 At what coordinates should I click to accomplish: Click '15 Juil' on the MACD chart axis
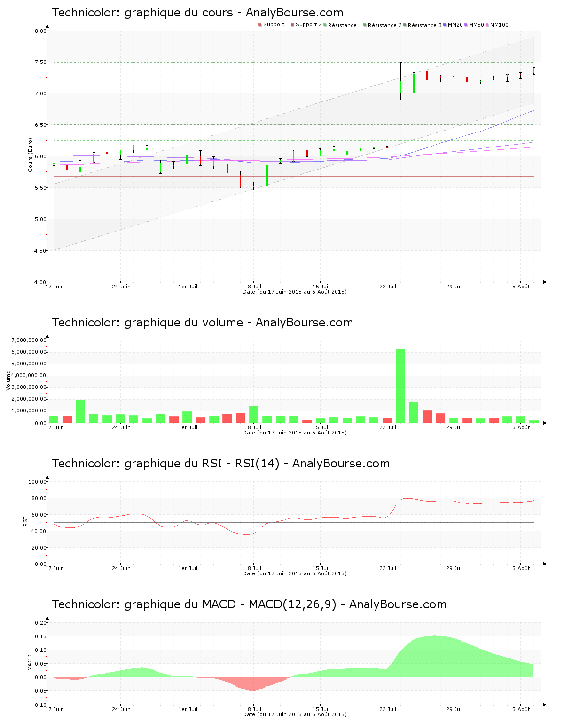click(321, 709)
